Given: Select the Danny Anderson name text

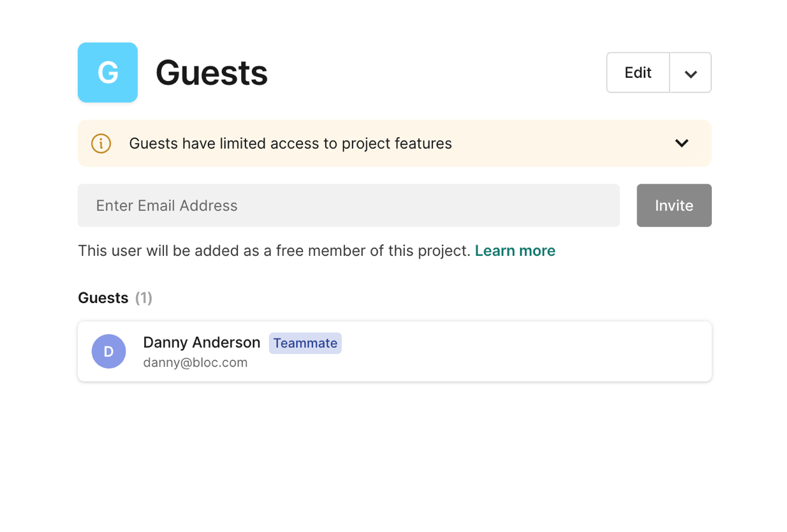Looking at the screenshot, I should click(202, 343).
